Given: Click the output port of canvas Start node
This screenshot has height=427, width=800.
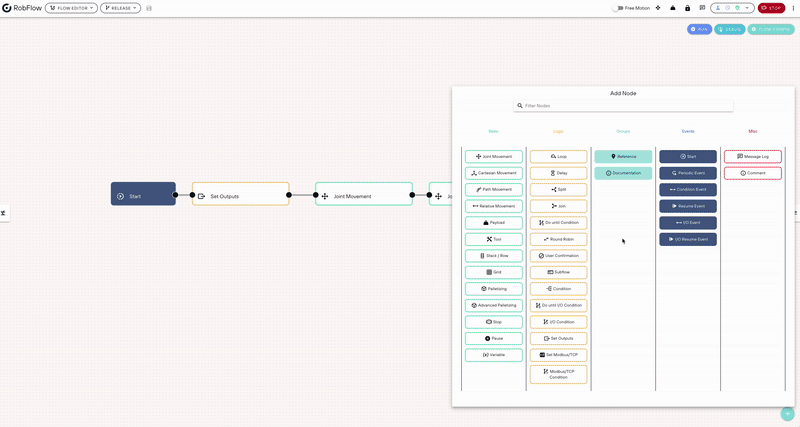Looking at the screenshot, I should coord(176,195).
